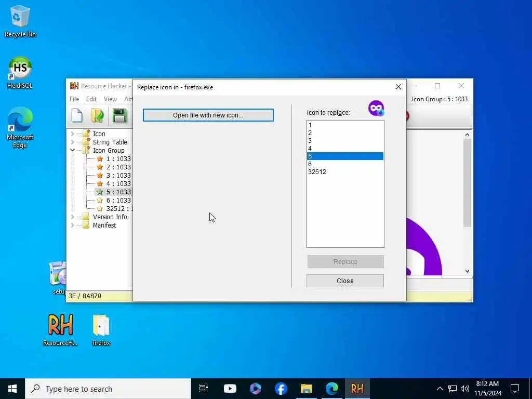The height and width of the screenshot is (399, 532).
Task: Maximize the Resource Hacker window
Action: click(437, 86)
